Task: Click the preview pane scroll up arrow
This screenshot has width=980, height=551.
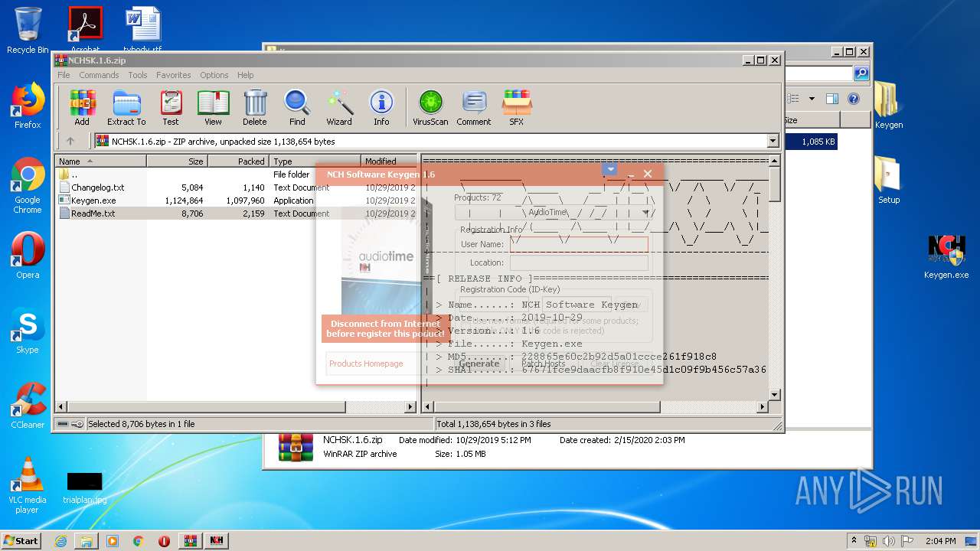Action: pyautogui.click(x=774, y=161)
